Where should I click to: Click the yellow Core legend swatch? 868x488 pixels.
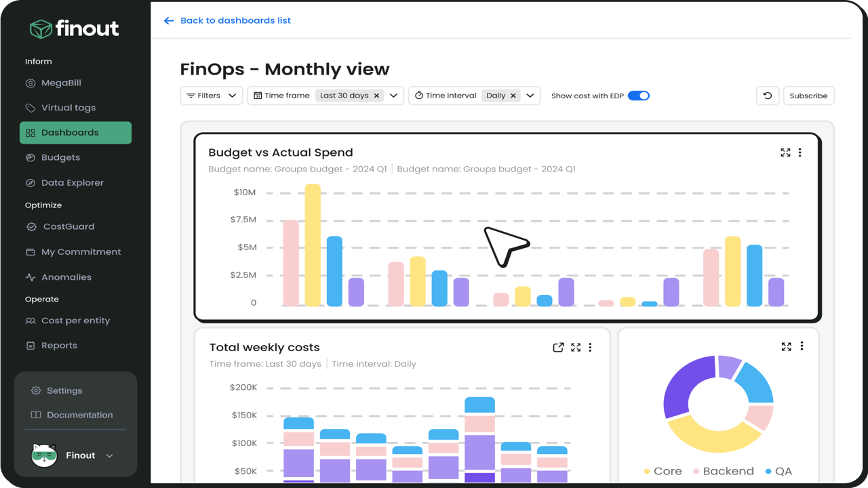(x=647, y=471)
